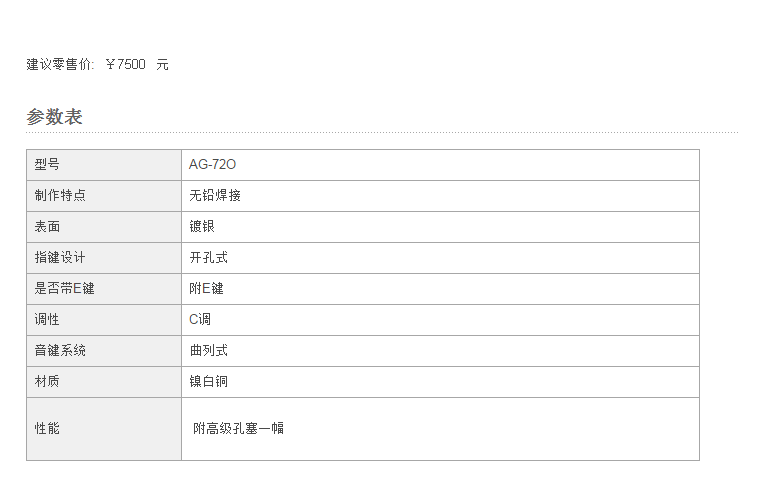
Task: Click the C调 value cell
Action: (440, 320)
